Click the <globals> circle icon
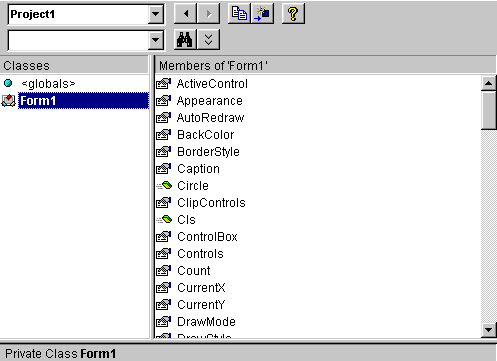Viewport: 497px width, 361px height. pyautogui.click(x=8, y=83)
